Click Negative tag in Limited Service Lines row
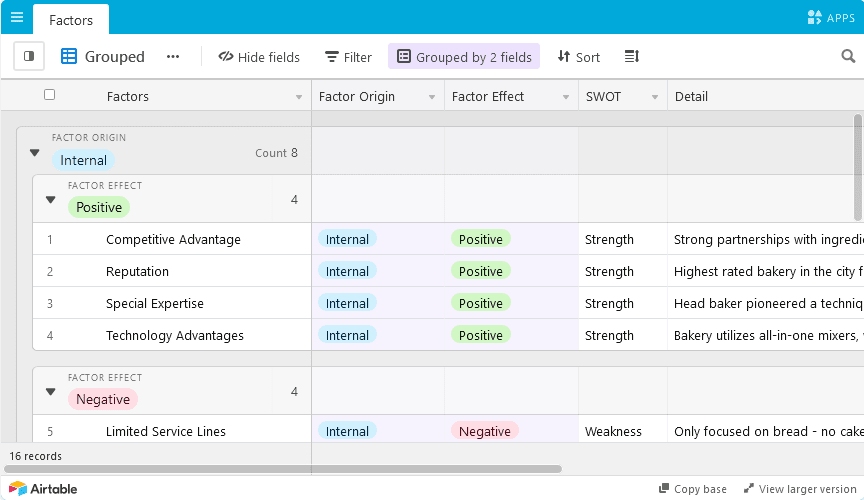The image size is (864, 500). click(484, 431)
